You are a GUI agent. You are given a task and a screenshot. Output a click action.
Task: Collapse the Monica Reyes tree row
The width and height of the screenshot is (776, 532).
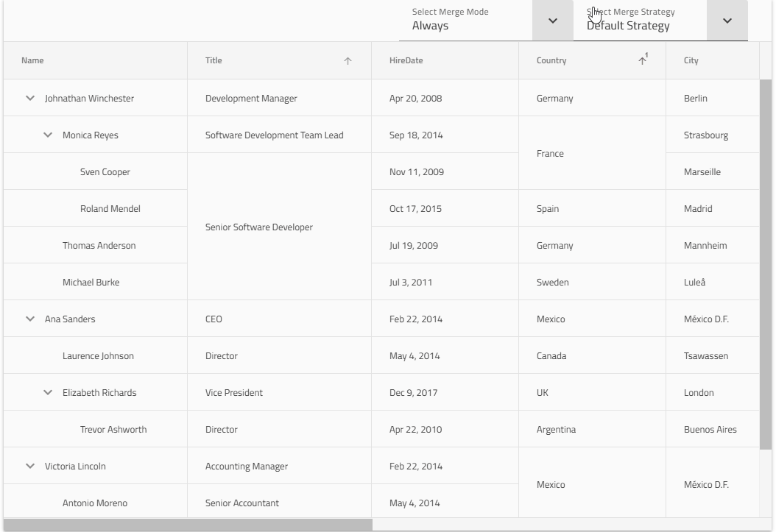pos(48,135)
